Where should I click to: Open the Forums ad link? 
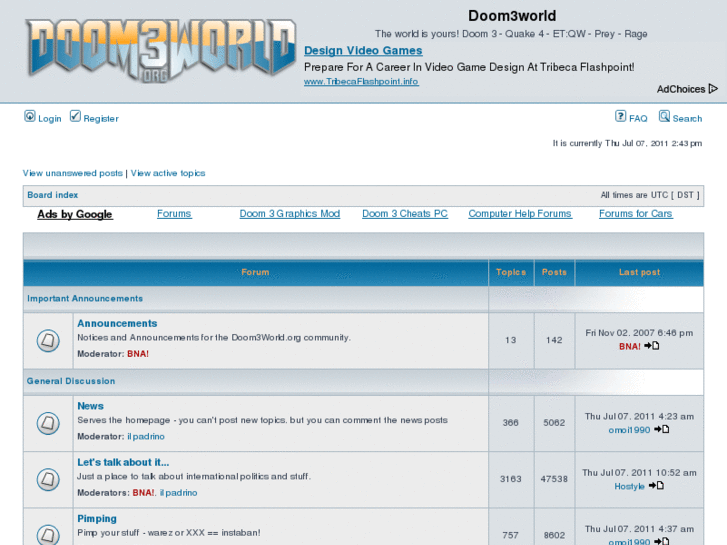tap(174, 214)
